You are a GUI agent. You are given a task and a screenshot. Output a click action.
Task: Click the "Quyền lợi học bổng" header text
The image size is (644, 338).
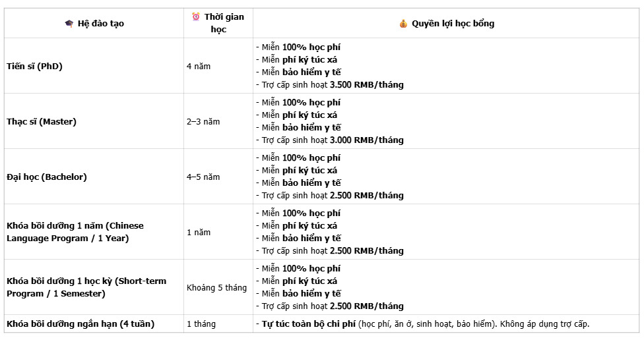point(453,24)
